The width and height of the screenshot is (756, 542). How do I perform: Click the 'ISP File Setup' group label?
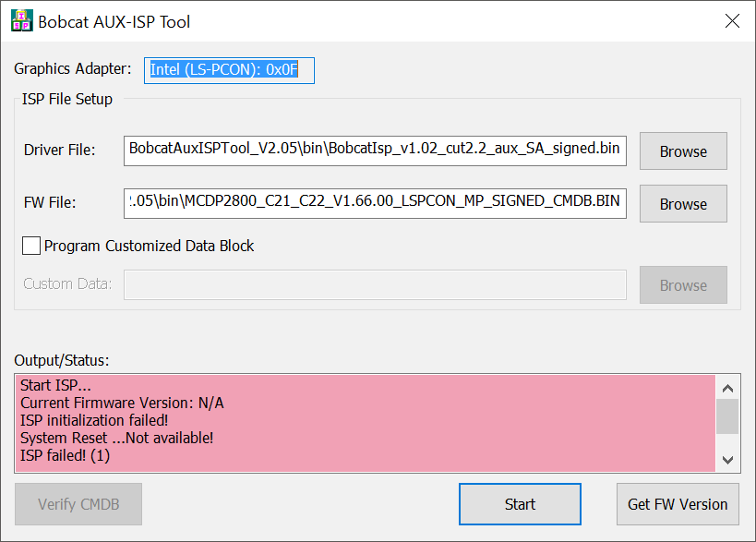(x=67, y=99)
